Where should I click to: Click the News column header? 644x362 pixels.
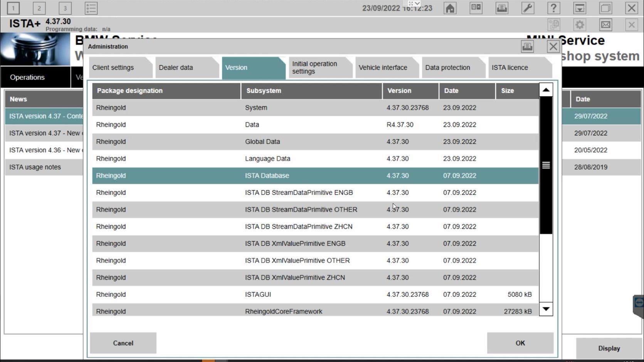pyautogui.click(x=44, y=99)
